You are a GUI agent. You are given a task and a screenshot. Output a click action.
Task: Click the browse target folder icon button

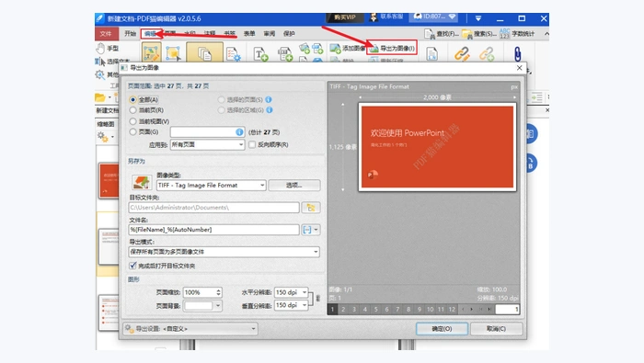click(x=311, y=208)
